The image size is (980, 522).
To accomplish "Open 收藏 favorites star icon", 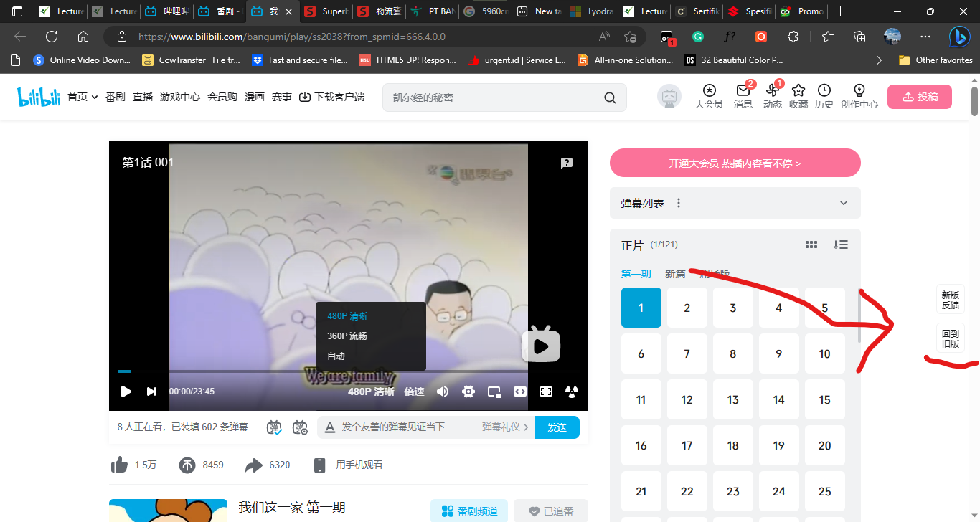I will click(798, 96).
